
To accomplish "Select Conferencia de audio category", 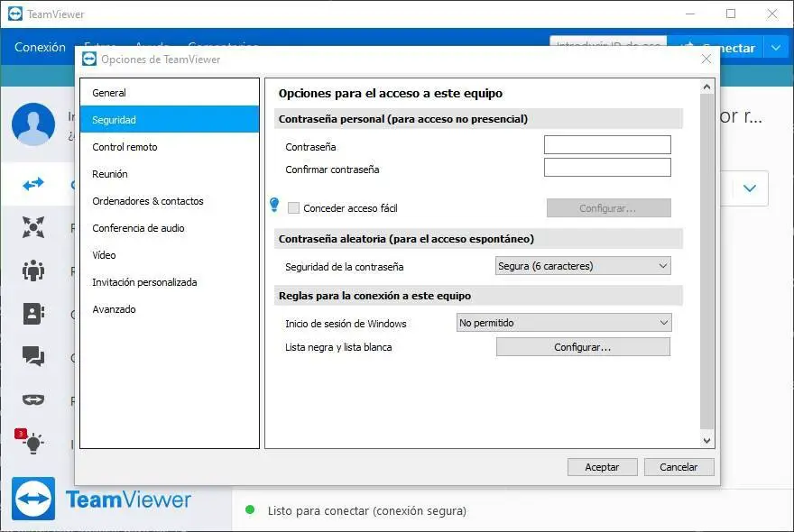I will click(170, 228).
